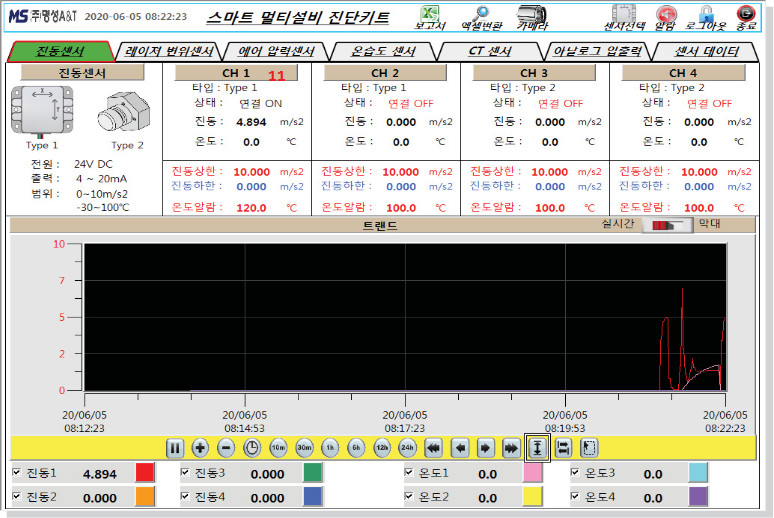
Task: Toggle the 진동1 checkbox
Action: click(x=17, y=473)
